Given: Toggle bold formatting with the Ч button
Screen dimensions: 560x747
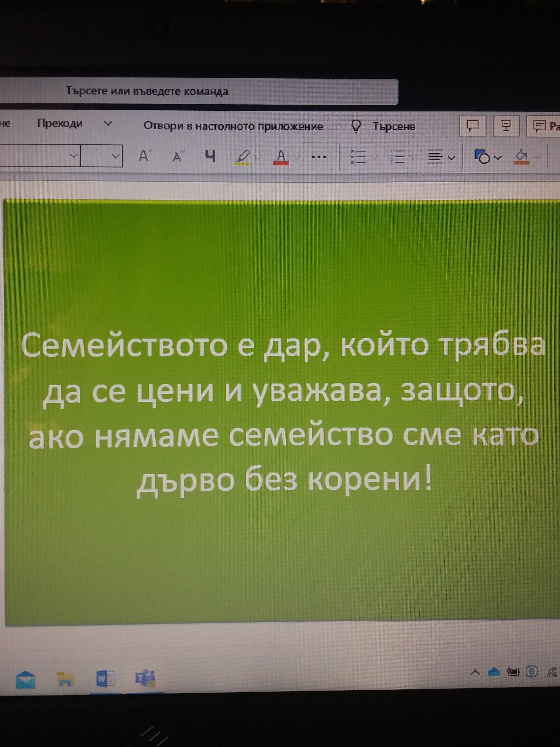Looking at the screenshot, I should [211, 156].
